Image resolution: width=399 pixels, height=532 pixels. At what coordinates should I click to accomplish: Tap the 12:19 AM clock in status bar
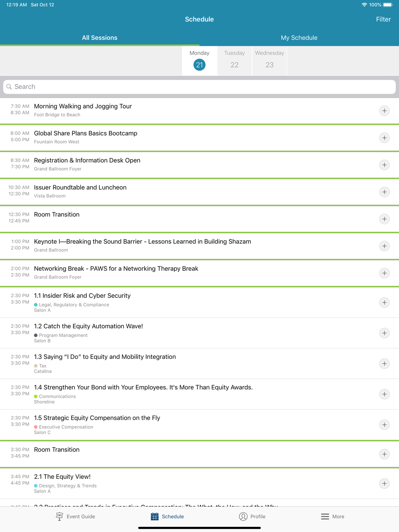(17, 5)
